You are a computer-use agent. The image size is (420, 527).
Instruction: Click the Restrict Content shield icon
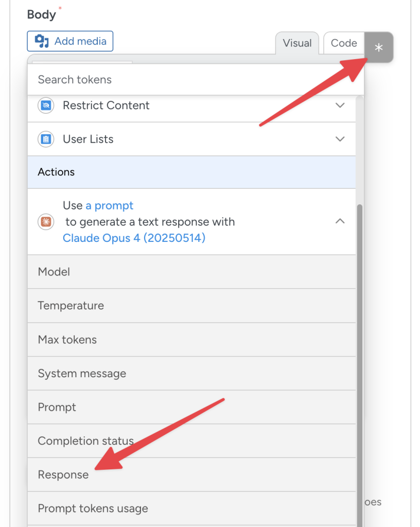45,105
